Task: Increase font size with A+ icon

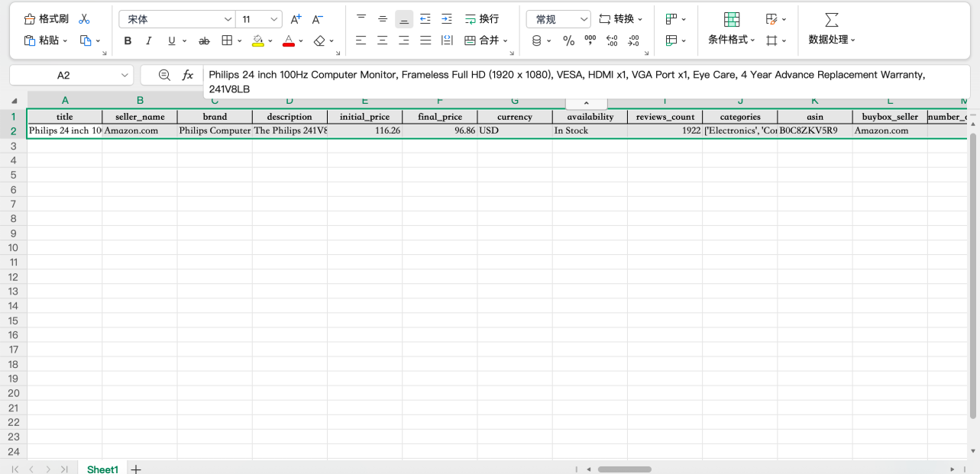Action: [x=296, y=19]
